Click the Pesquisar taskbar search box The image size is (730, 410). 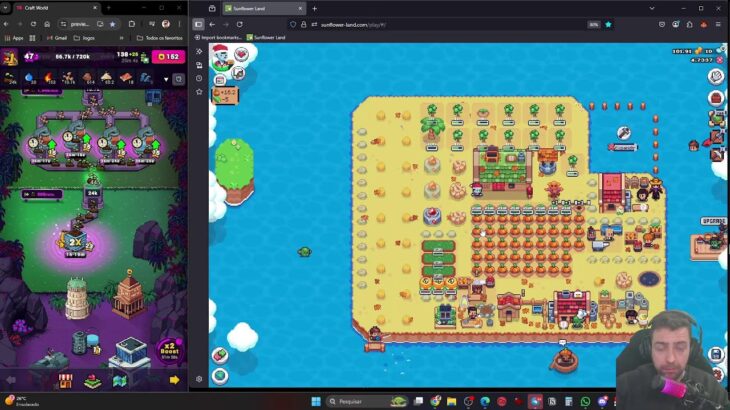click(x=366, y=401)
